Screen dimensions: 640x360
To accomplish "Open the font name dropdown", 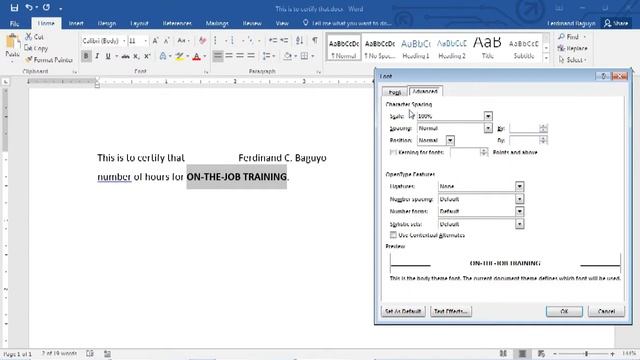I will tap(124, 41).
